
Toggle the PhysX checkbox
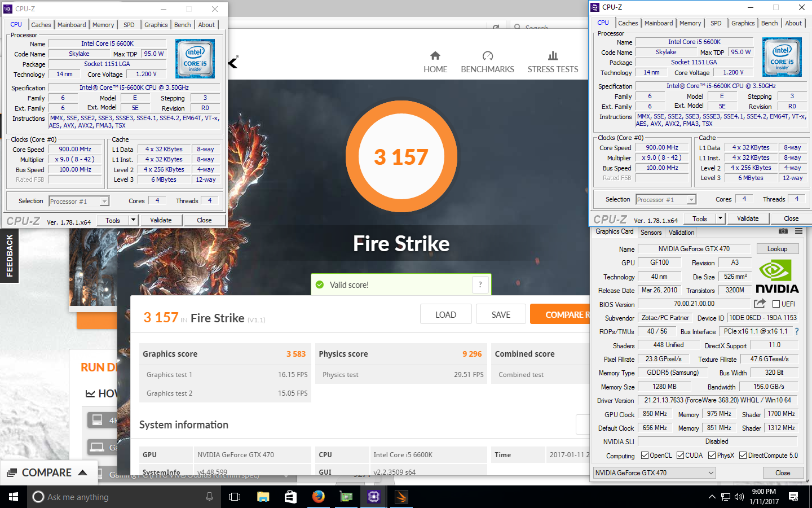tap(712, 456)
